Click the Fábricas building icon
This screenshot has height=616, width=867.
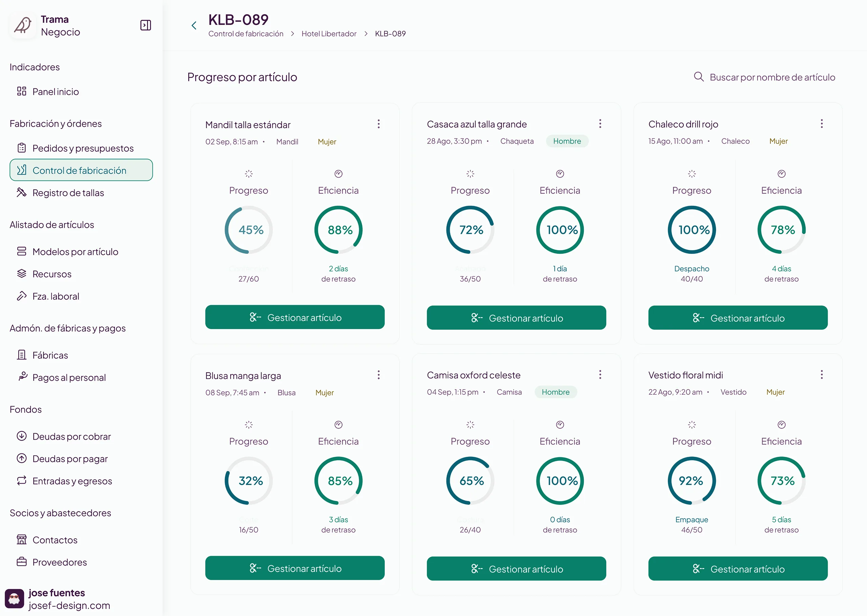pyautogui.click(x=22, y=355)
